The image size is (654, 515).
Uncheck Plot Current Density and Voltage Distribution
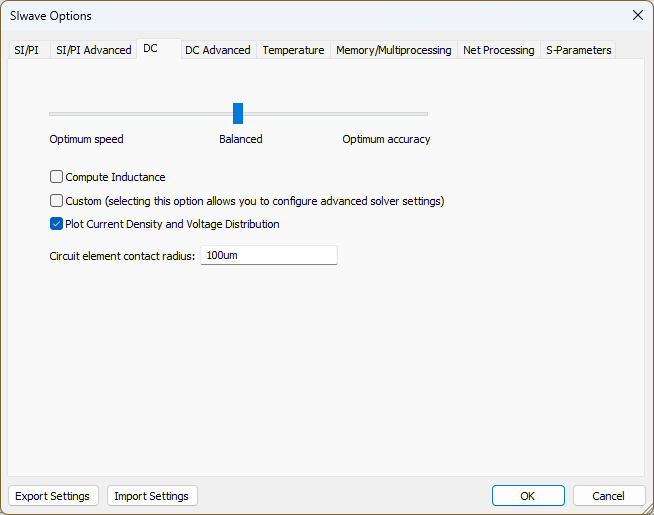tap(57, 224)
